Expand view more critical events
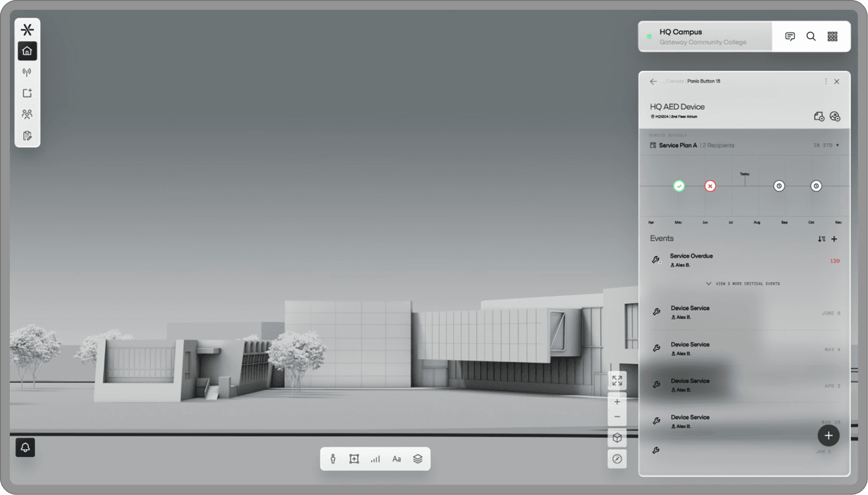The height and width of the screenshot is (495, 868). pos(744,284)
